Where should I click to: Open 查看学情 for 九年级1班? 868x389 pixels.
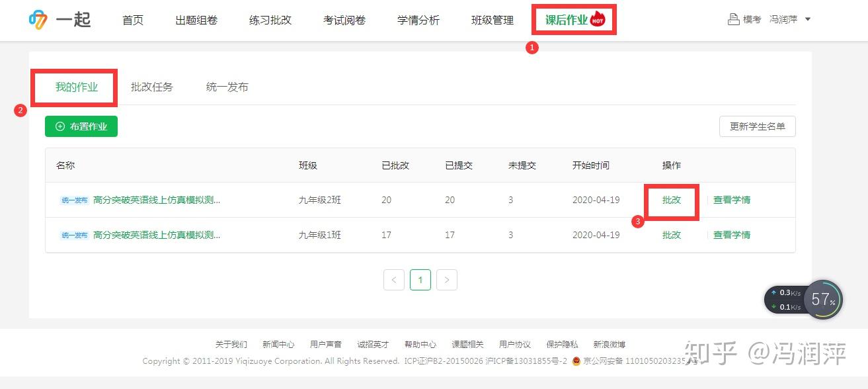[732, 235]
